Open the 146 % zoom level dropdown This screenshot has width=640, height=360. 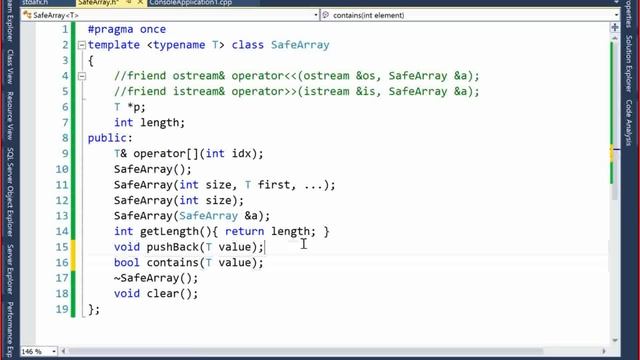coord(53,351)
